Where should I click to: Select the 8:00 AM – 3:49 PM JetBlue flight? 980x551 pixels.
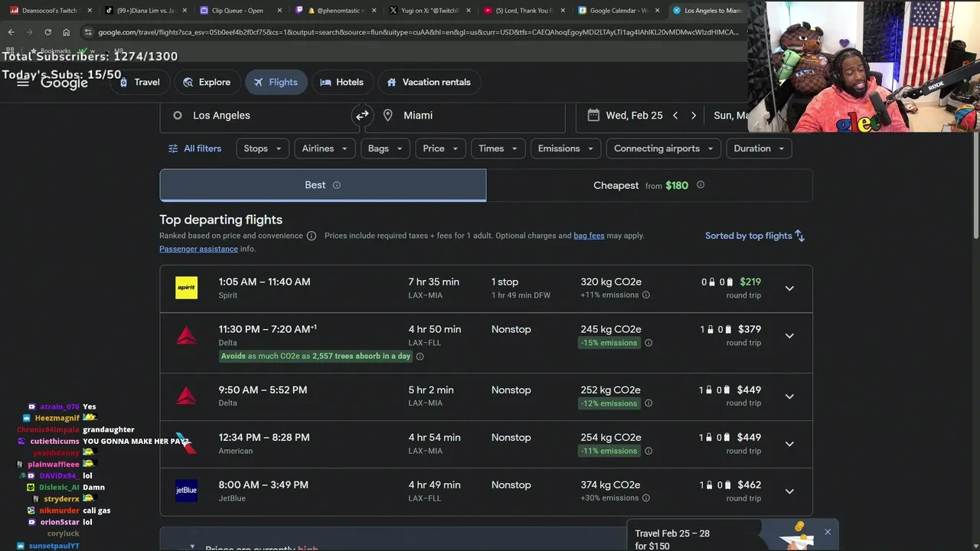tap(486, 491)
